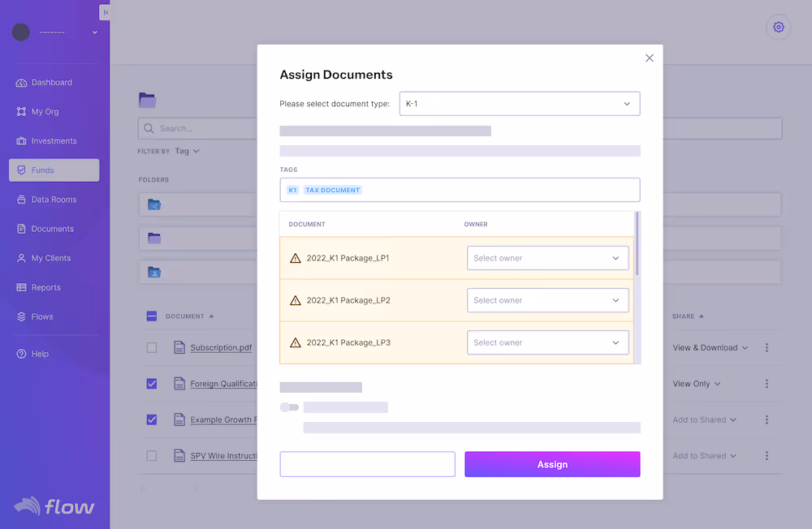Image resolution: width=812 pixels, height=529 pixels.
Task: Click the Assign button
Action: (x=552, y=464)
